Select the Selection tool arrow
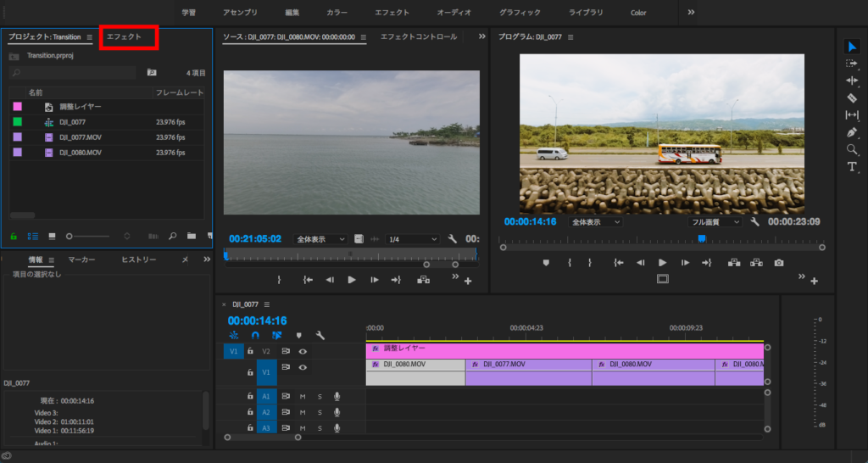Image resolution: width=868 pixels, height=463 pixels. pos(852,47)
